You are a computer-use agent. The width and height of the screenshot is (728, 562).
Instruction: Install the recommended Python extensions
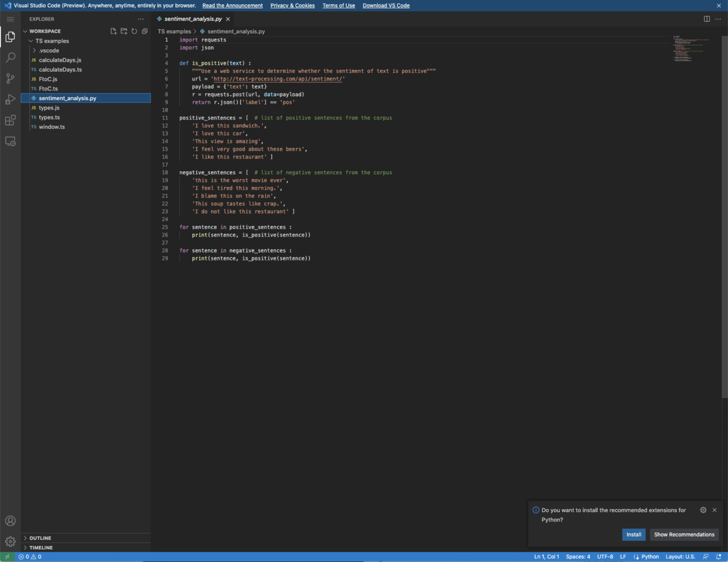click(x=633, y=535)
